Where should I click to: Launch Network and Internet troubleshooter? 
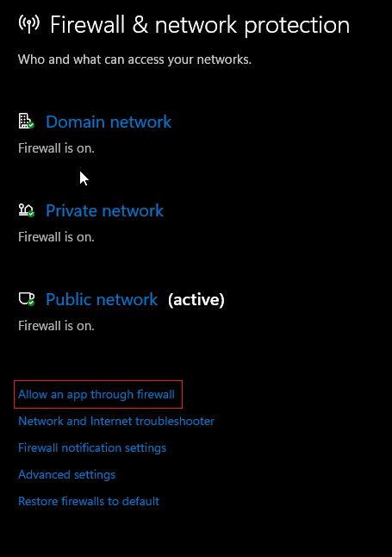[116, 421]
